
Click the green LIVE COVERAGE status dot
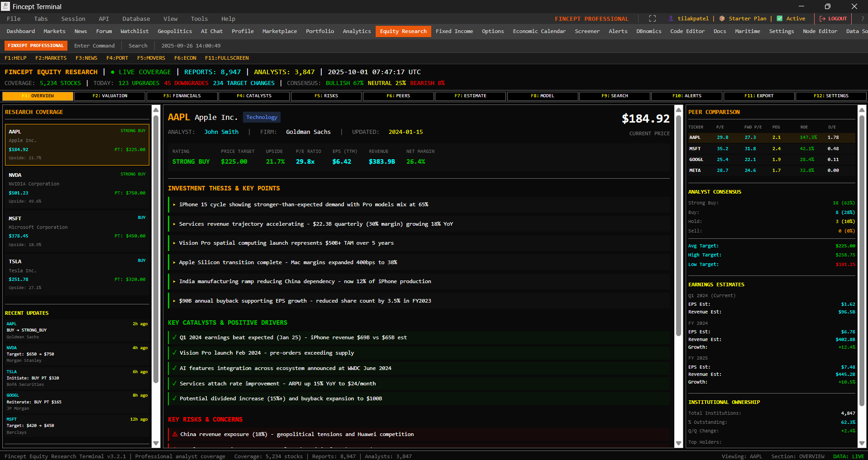(x=113, y=71)
